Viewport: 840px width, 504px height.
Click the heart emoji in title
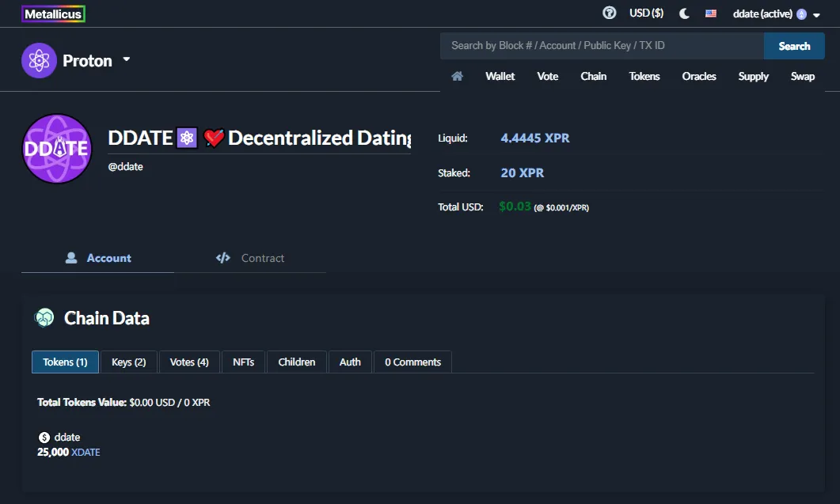(213, 138)
